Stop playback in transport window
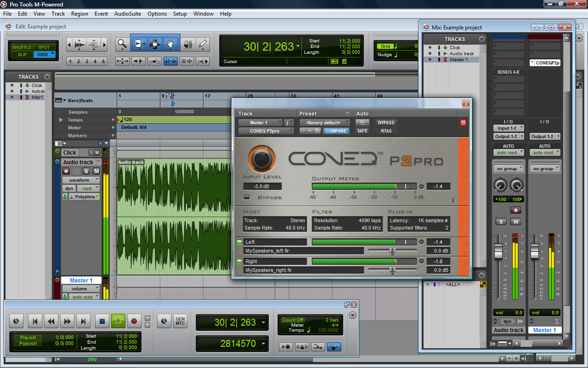This screenshot has width=588, height=368. (102, 321)
